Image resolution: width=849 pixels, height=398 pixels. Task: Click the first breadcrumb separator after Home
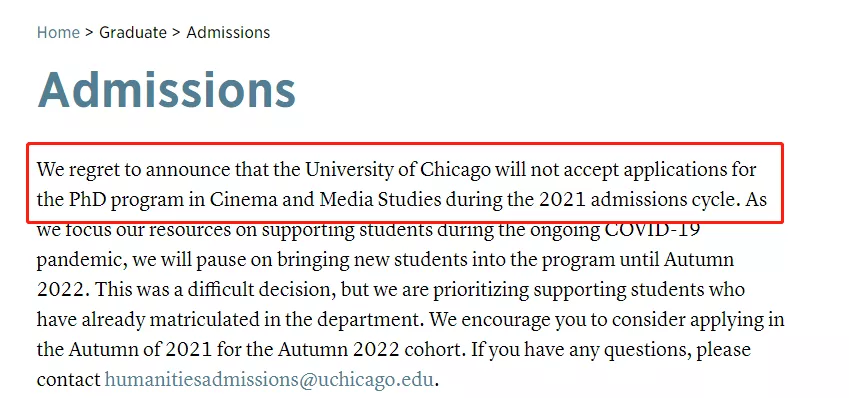coord(89,32)
